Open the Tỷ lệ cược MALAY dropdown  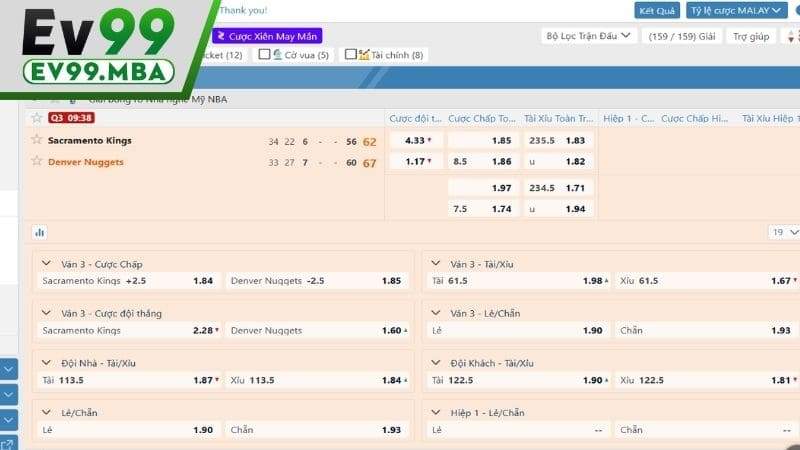(x=738, y=11)
